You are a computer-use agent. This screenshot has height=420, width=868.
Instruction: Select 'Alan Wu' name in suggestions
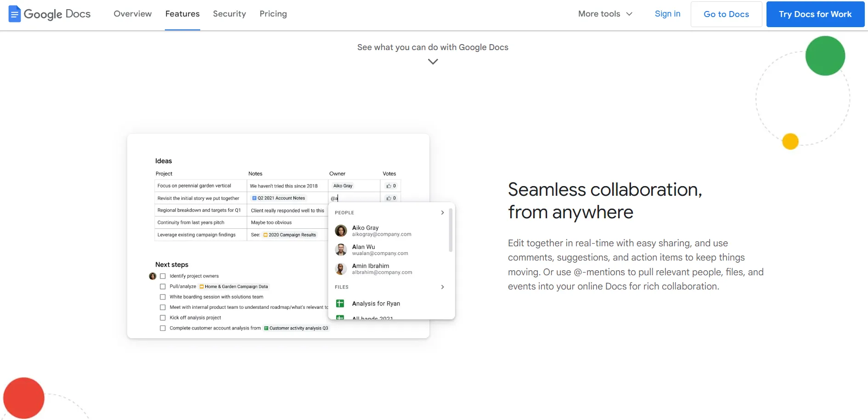click(x=364, y=247)
